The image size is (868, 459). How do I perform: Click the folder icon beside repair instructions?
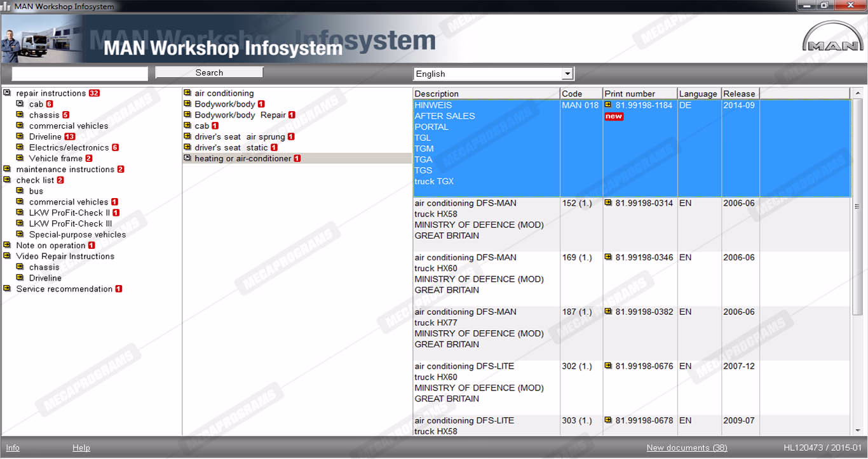point(7,93)
